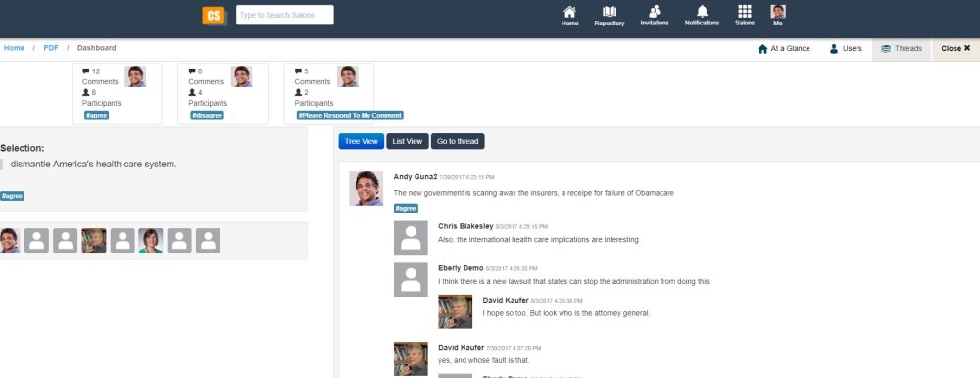This screenshot has height=378, width=980.
Task: Click the Type to Search Salons field
Action: tap(285, 15)
